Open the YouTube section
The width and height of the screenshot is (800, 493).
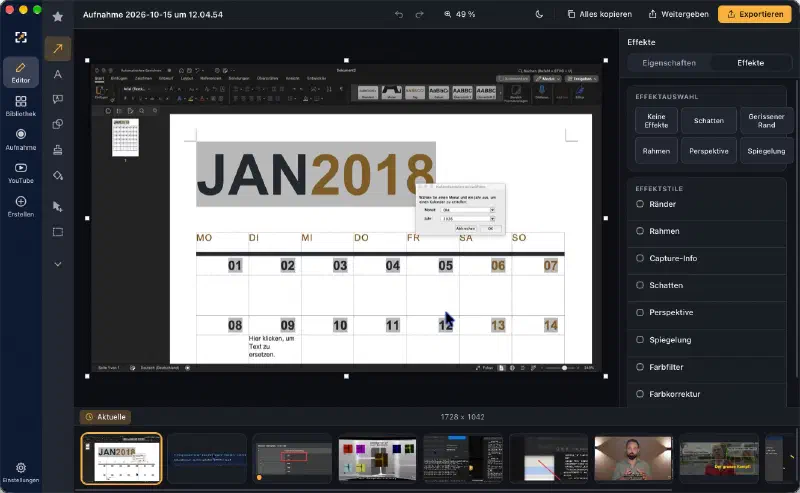tap(21, 173)
